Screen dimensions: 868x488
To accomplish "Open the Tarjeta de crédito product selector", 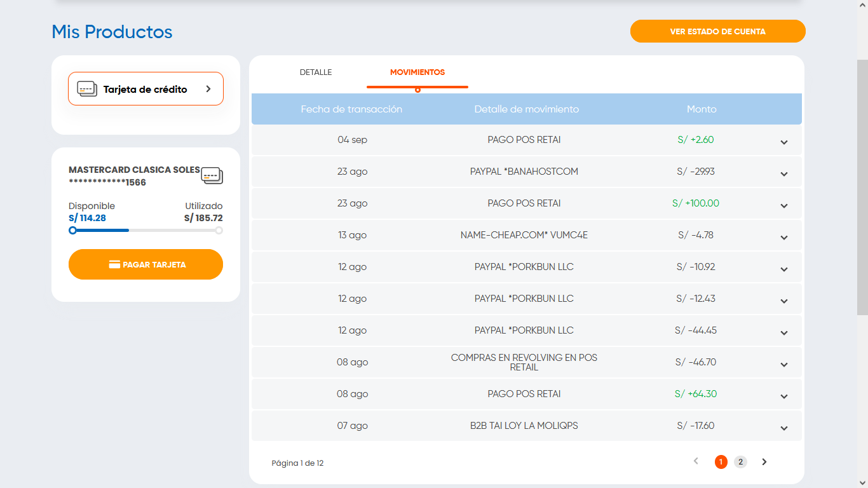I will 146,89.
